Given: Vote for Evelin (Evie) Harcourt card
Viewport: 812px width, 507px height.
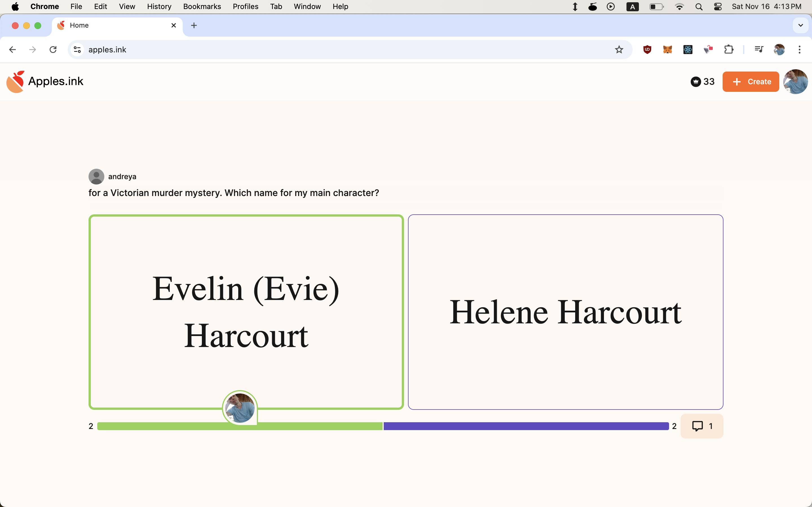Looking at the screenshot, I should point(246,312).
